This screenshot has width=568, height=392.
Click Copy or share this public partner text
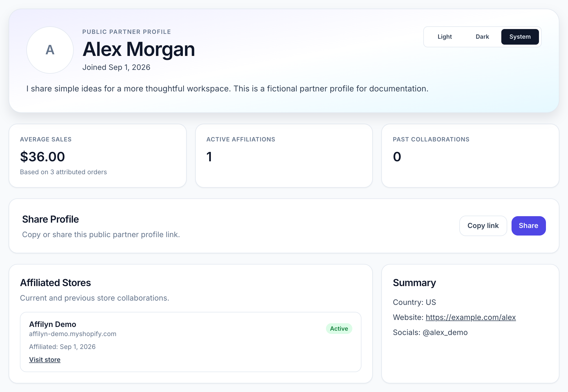tap(101, 235)
